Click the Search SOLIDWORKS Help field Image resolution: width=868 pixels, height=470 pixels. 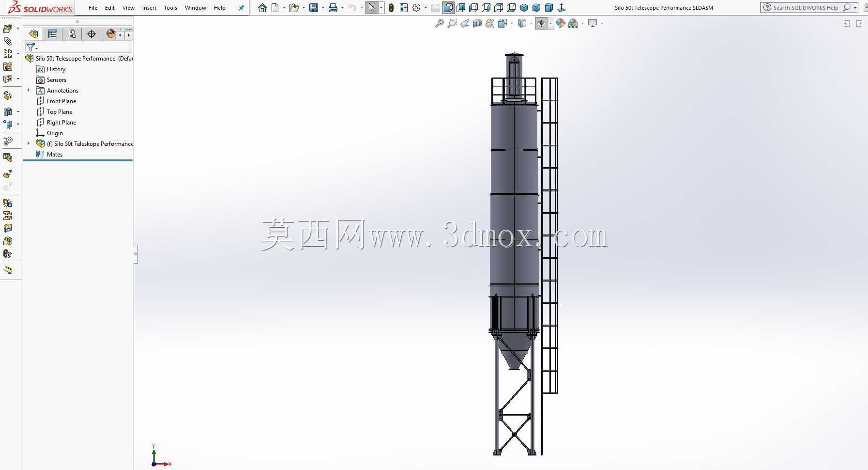[806, 8]
